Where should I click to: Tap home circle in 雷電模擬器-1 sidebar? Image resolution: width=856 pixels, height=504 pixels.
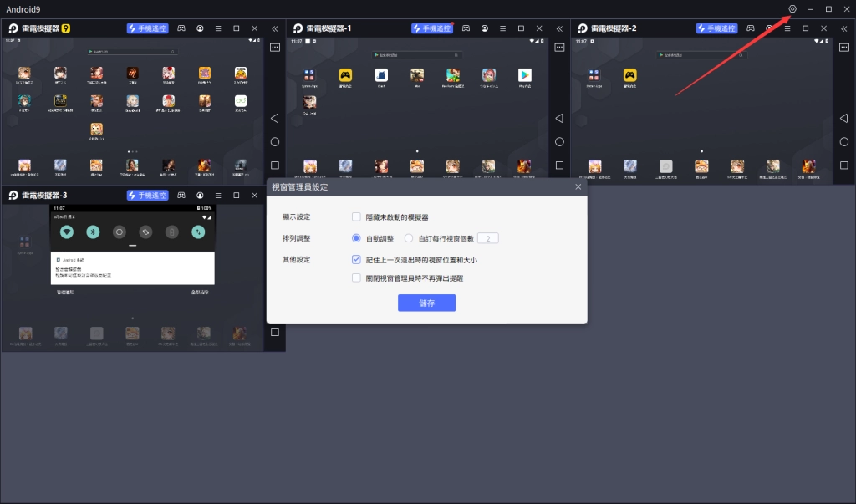coord(559,142)
